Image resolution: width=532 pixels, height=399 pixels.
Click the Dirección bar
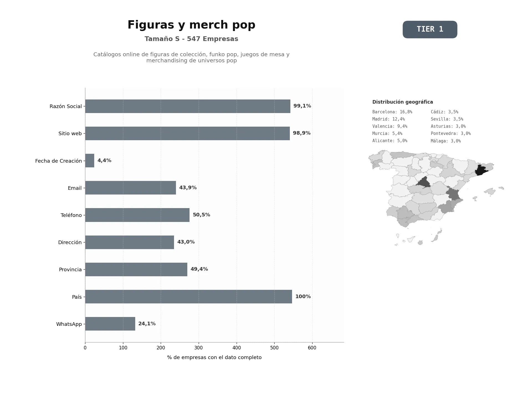129,242
